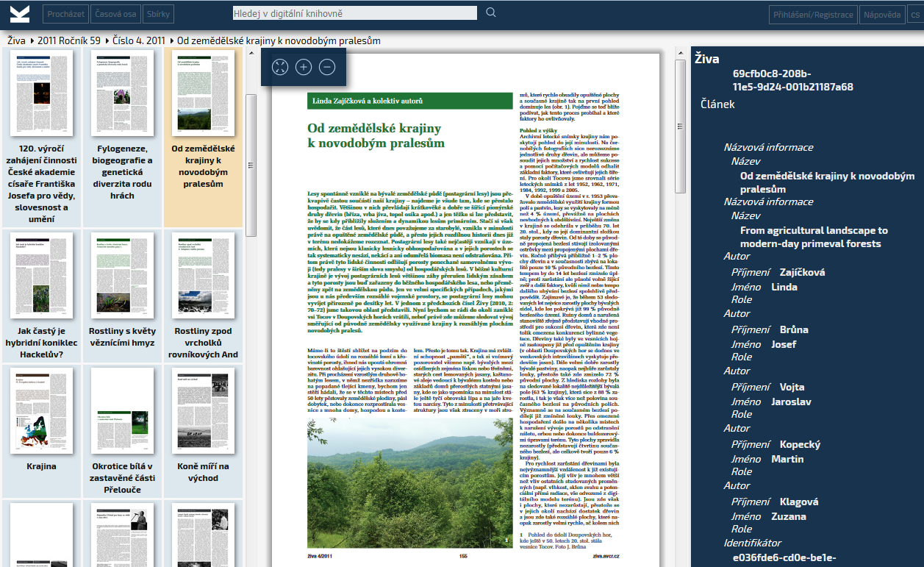The height and width of the screenshot is (567, 924).
Task: Click the surname value 'Zajíčková'
Action: pos(803,272)
